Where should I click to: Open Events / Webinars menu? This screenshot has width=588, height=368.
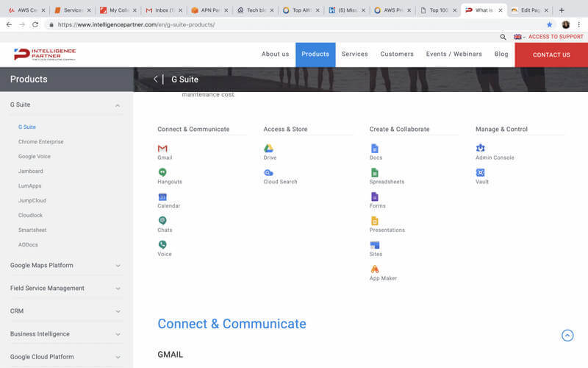click(x=453, y=54)
